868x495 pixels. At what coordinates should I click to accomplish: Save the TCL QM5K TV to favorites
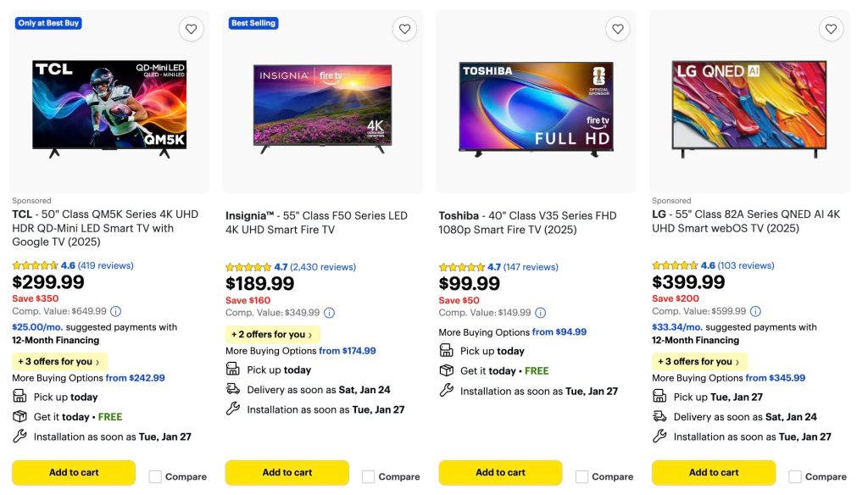(x=192, y=29)
